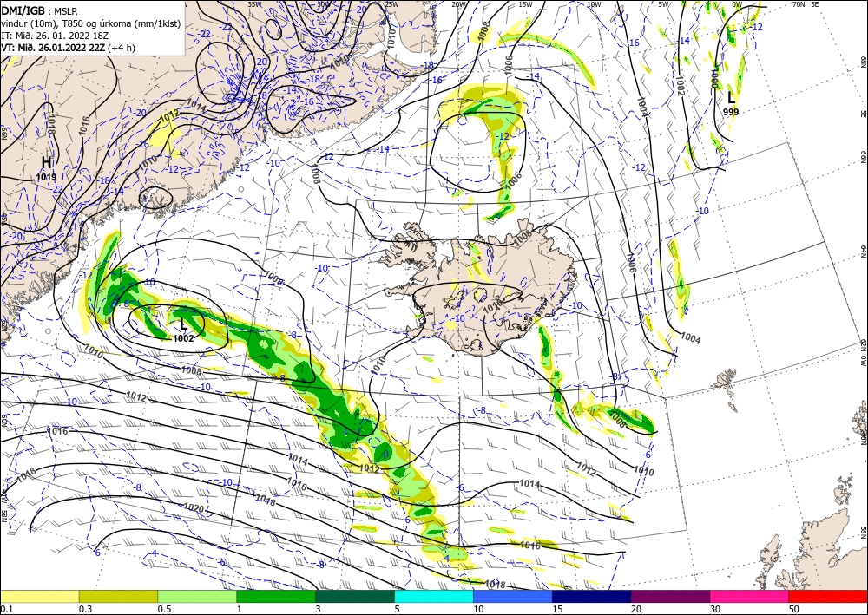Select the purple 20–30 legend color band
The image size is (868, 615).
click(x=670, y=596)
